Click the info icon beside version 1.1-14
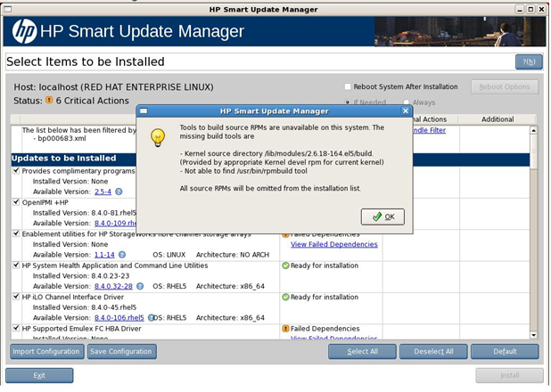The height and width of the screenshot is (392, 551). (122, 254)
